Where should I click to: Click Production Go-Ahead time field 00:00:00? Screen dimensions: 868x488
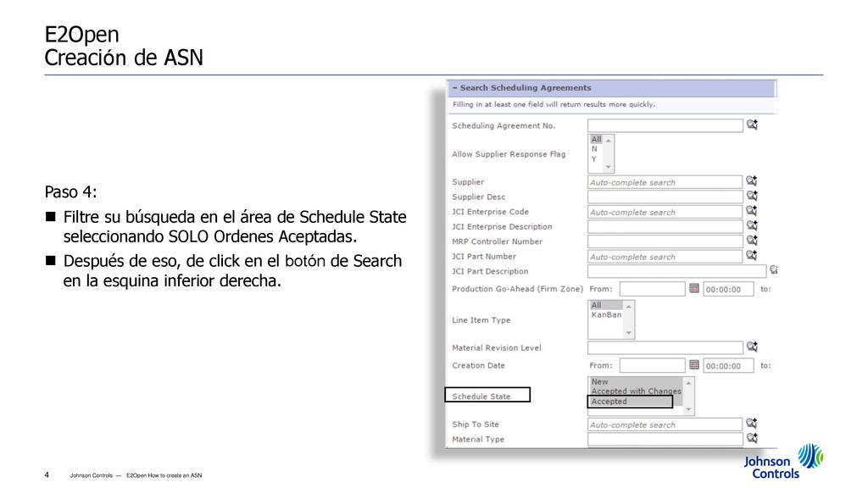point(728,289)
